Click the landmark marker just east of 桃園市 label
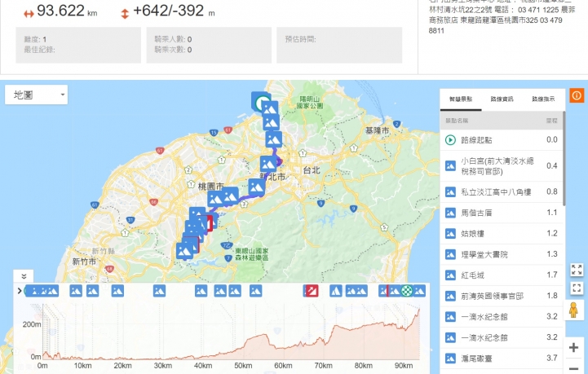Image resolution: width=588 pixels, height=374 pixels. pyautogui.click(x=229, y=196)
